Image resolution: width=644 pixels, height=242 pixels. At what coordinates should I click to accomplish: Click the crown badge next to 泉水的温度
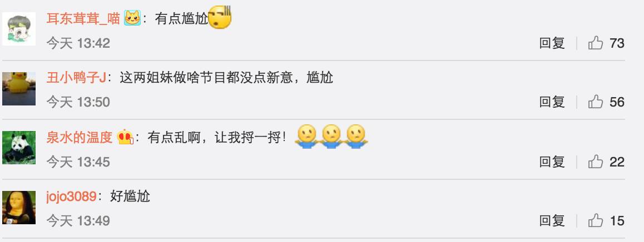click(x=125, y=137)
